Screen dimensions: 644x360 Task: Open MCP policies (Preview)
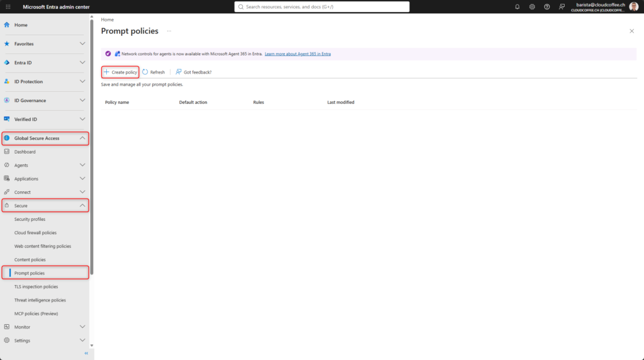click(x=36, y=313)
